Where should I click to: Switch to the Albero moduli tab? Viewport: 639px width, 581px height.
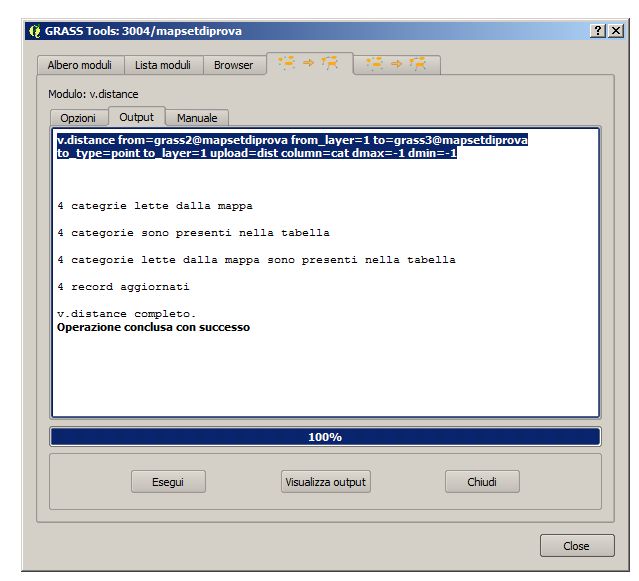point(80,65)
